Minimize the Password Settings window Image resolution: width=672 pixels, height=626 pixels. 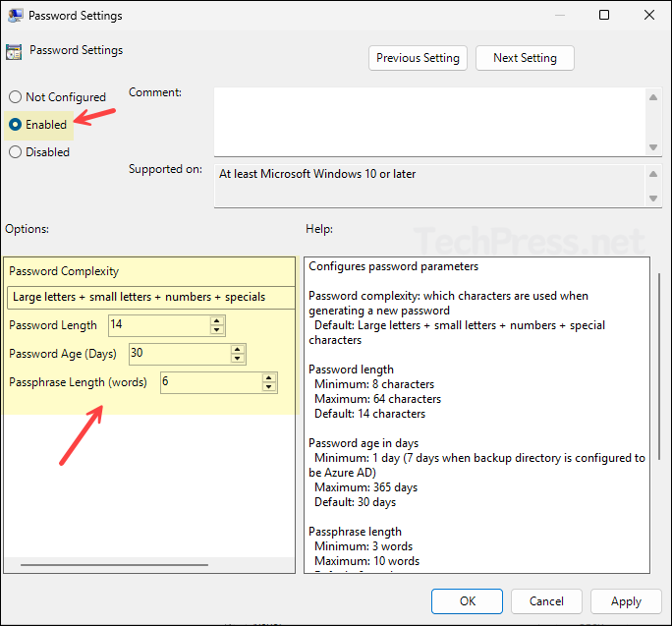pyautogui.click(x=560, y=16)
